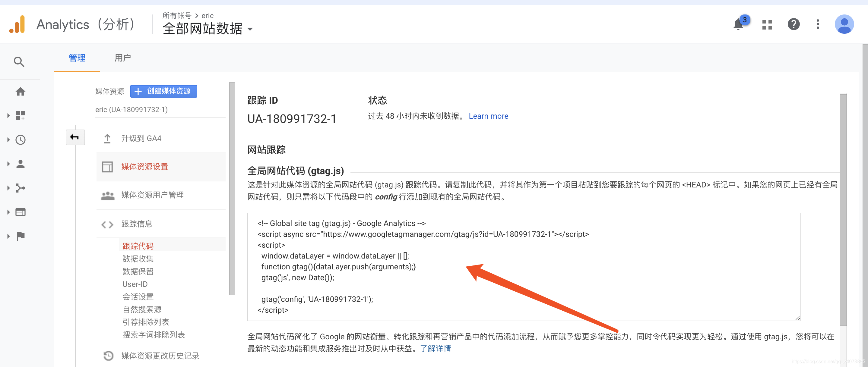Click the back arrow button in admin column
Image resolution: width=868 pixels, height=367 pixels.
75,137
